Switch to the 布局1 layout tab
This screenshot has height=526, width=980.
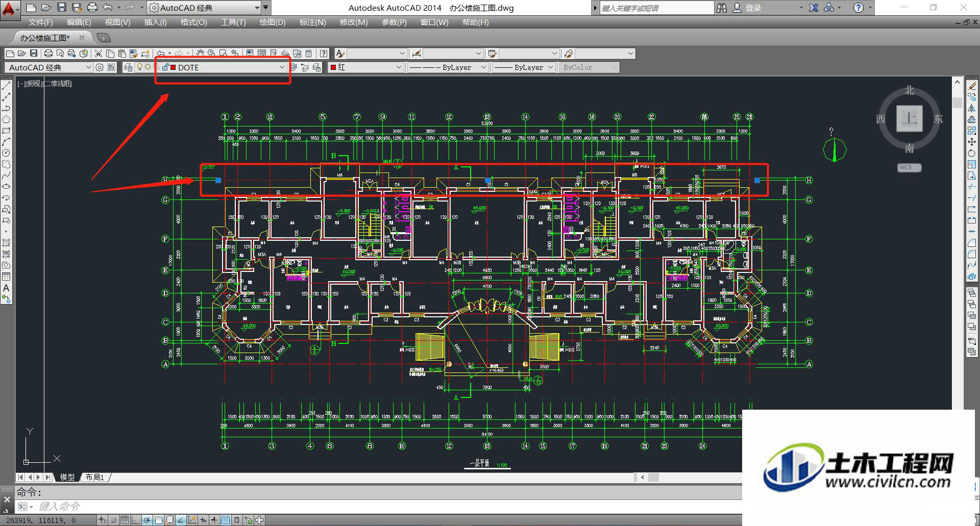click(x=94, y=477)
